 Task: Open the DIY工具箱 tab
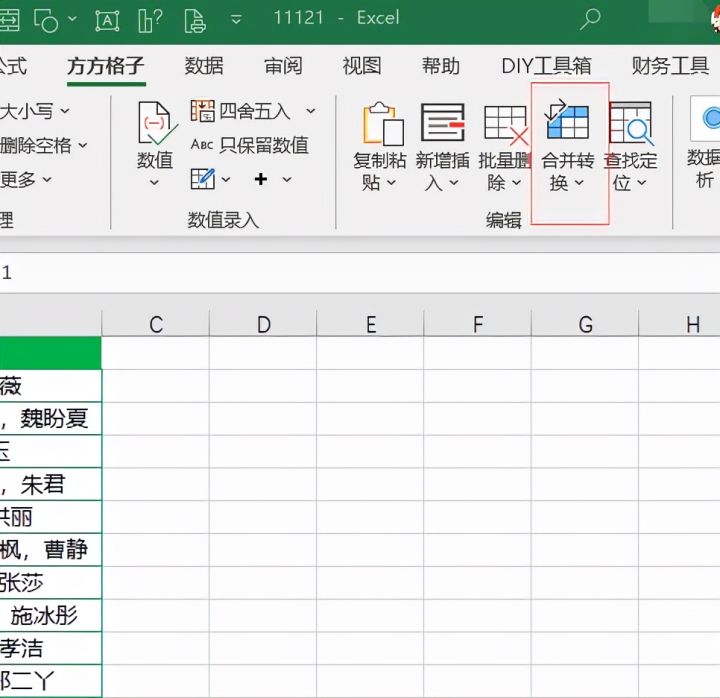546,66
